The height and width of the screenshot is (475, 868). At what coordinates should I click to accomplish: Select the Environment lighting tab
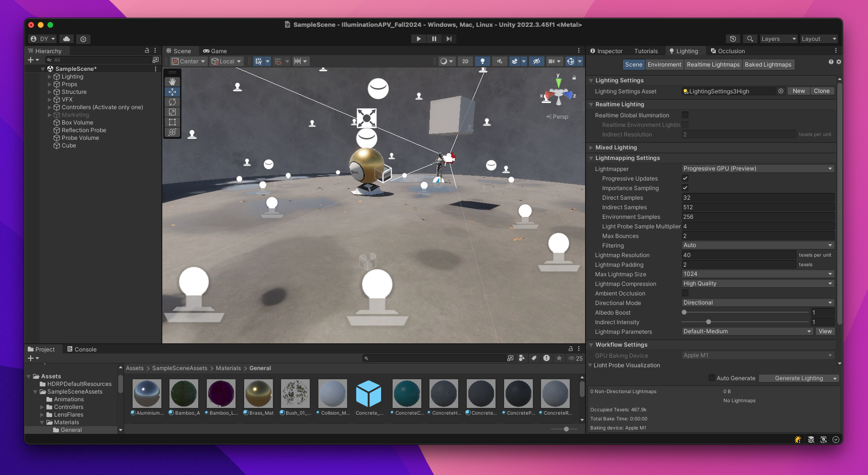click(664, 65)
